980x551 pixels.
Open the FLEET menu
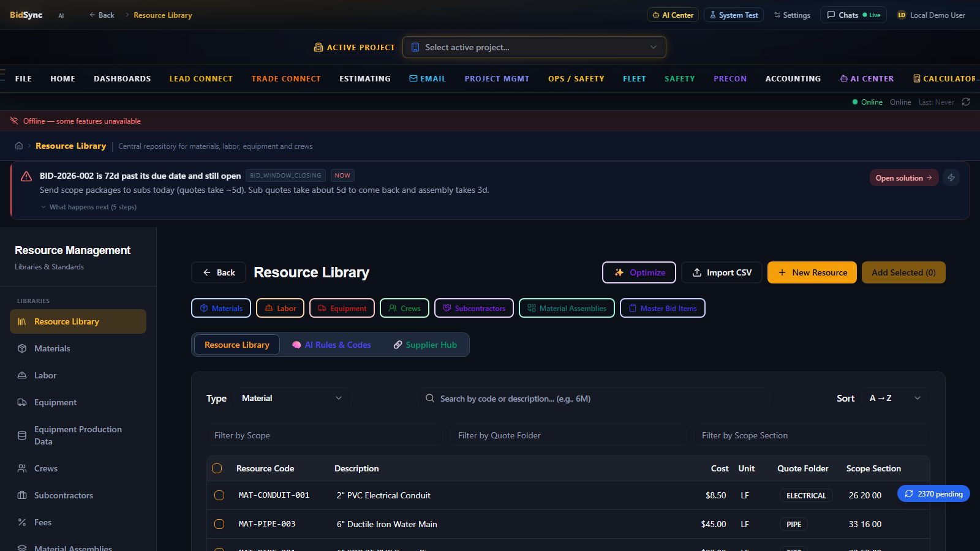point(635,78)
